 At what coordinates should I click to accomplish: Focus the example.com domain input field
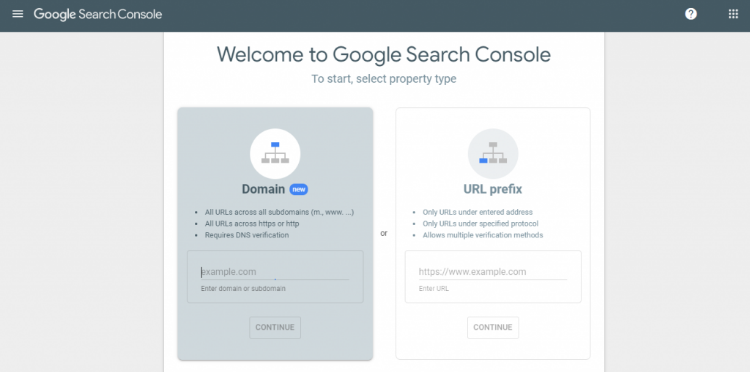point(275,272)
